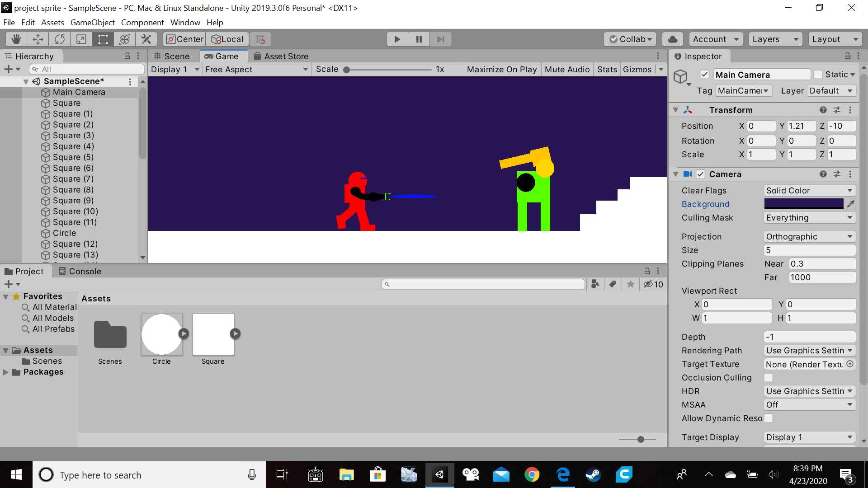The image size is (868, 488).
Task: Open the cloud services icon
Action: coord(673,39)
